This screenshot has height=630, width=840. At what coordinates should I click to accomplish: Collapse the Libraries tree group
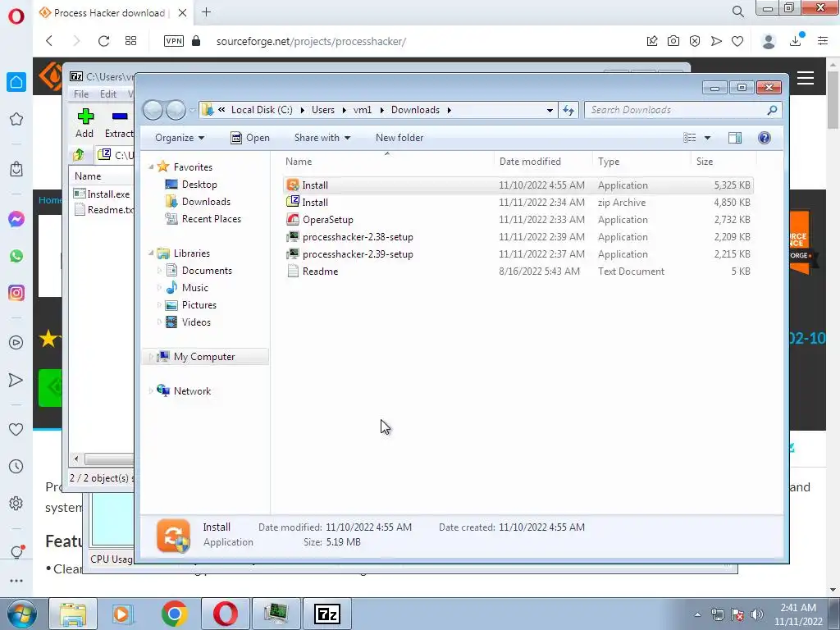tap(151, 253)
